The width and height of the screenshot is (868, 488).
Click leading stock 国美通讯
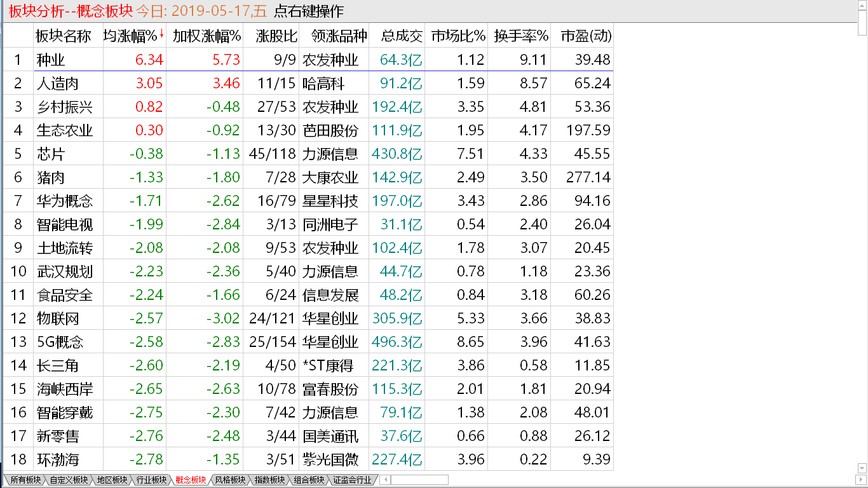330,436
